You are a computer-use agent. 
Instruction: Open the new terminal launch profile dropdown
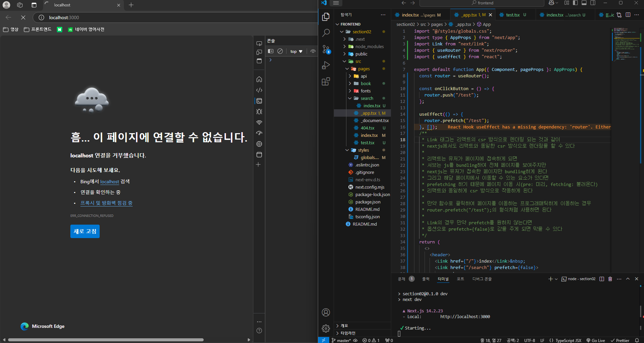click(x=556, y=279)
